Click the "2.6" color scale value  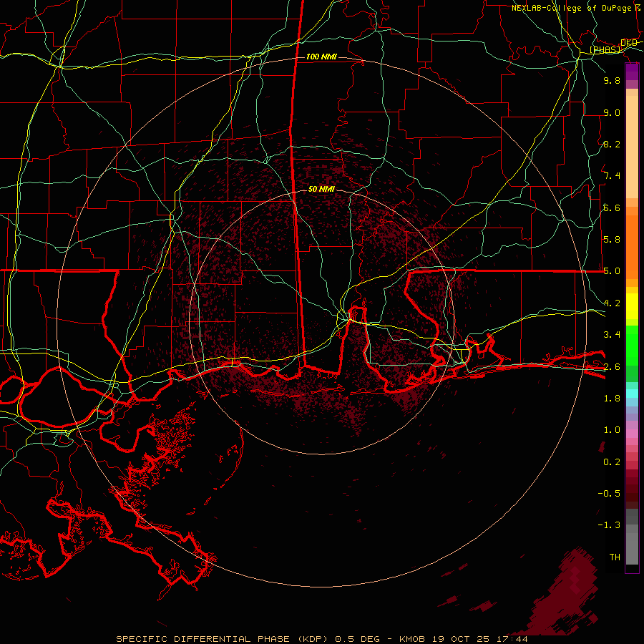pos(612,367)
